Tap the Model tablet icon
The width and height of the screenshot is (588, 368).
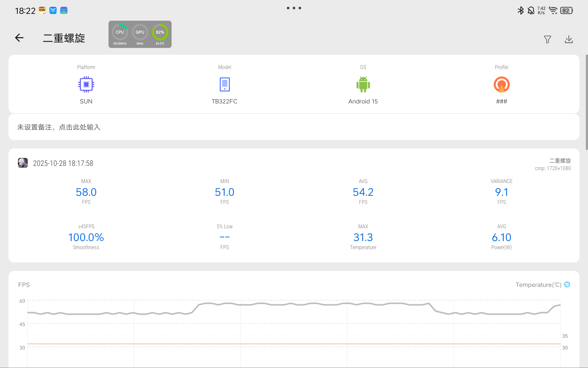pos(225,84)
